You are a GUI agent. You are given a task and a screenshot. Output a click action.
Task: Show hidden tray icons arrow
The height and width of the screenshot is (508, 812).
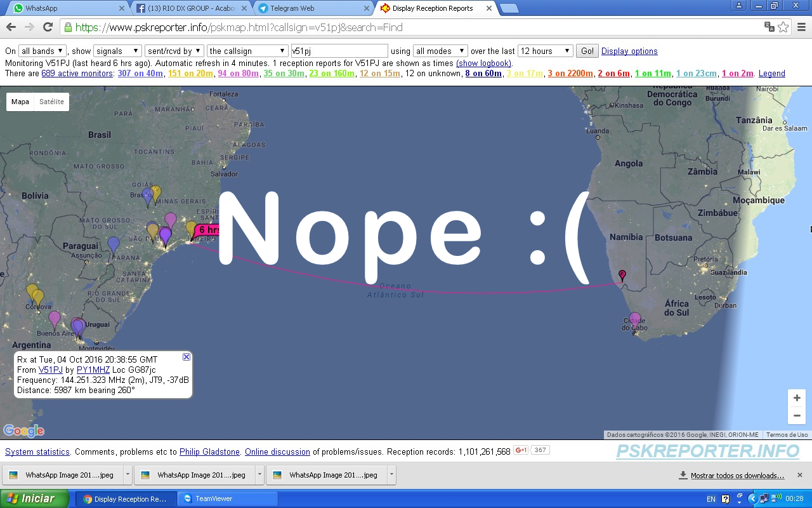[x=752, y=498]
